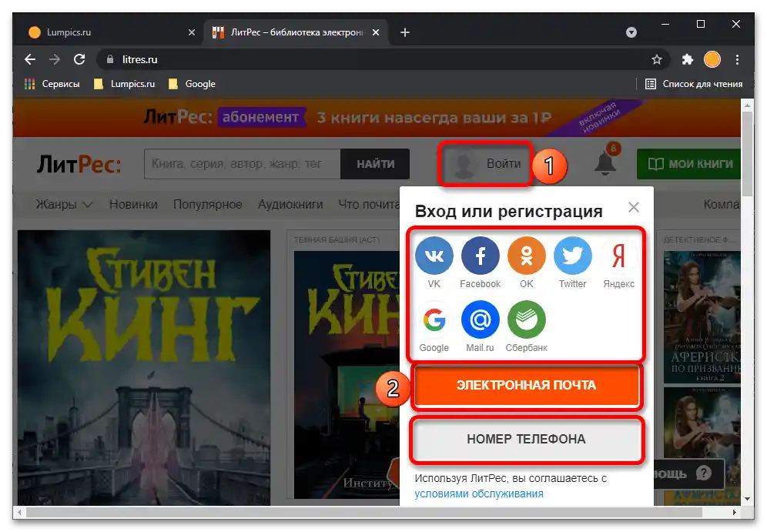Open Список для чтения reading list
The width and height of the screenshot is (767, 532).
[x=694, y=84]
